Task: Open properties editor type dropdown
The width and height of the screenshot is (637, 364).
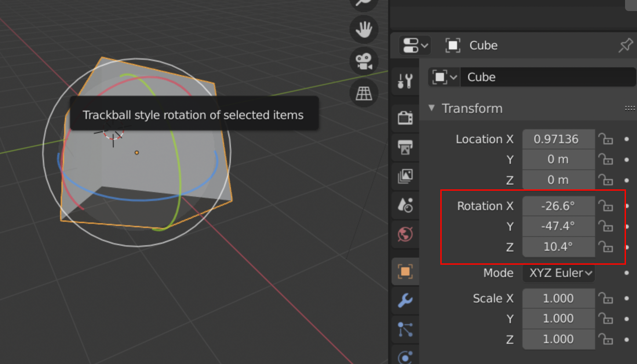Action: click(415, 45)
